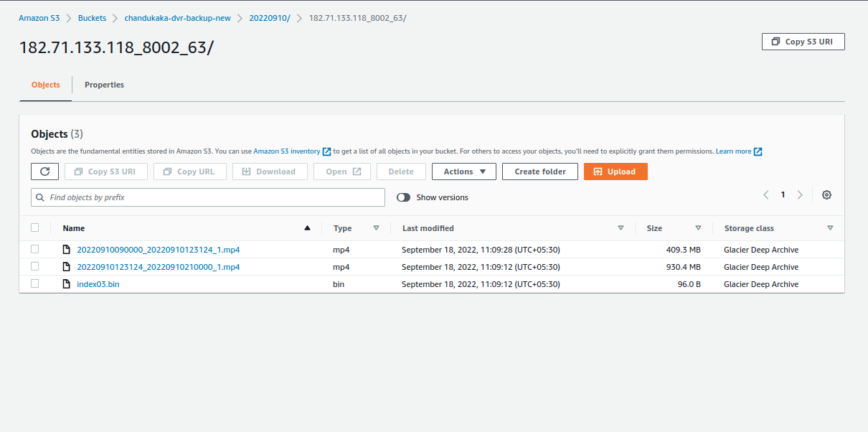This screenshot has height=432, width=868.
Task: Open chandukaka-dvr-backup-new breadcrumb
Action: (x=178, y=18)
